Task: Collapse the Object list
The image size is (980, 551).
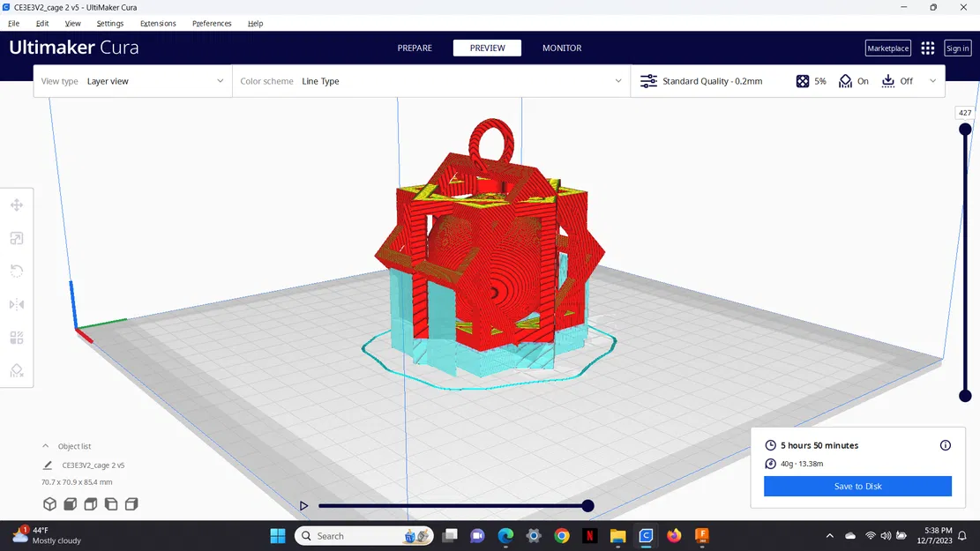Action: click(46, 446)
